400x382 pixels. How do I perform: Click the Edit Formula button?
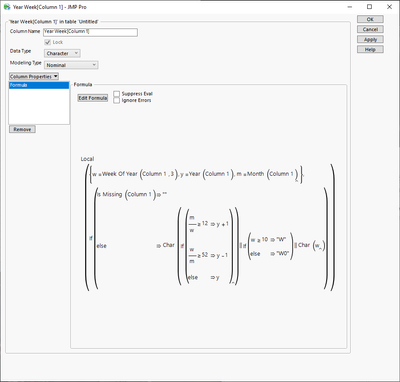(x=93, y=98)
